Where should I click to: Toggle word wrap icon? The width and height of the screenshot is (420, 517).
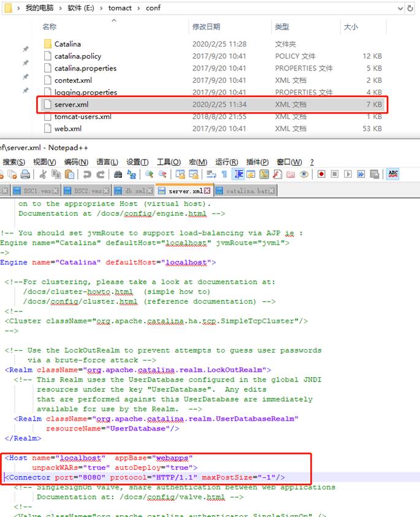(x=211, y=174)
